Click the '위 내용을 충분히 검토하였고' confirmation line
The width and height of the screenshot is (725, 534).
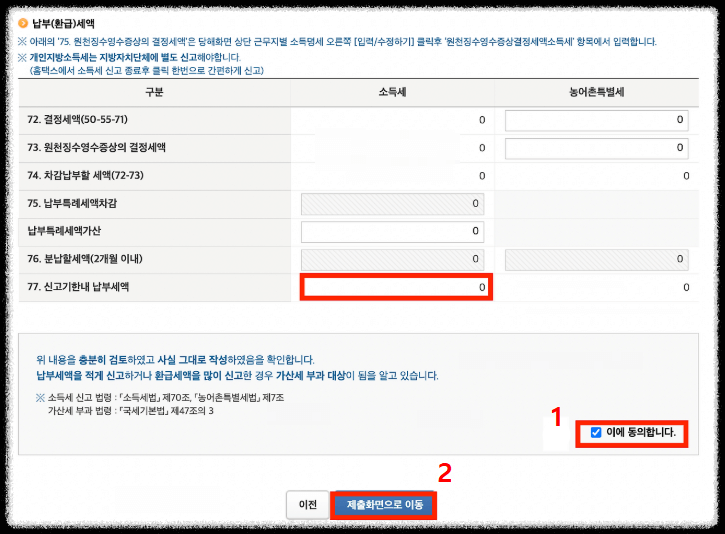point(175,360)
